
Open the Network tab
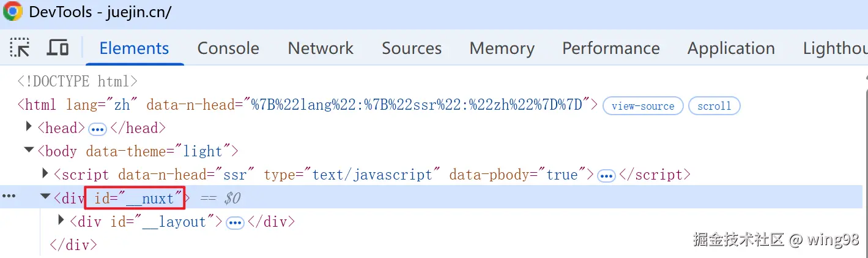[x=321, y=48]
